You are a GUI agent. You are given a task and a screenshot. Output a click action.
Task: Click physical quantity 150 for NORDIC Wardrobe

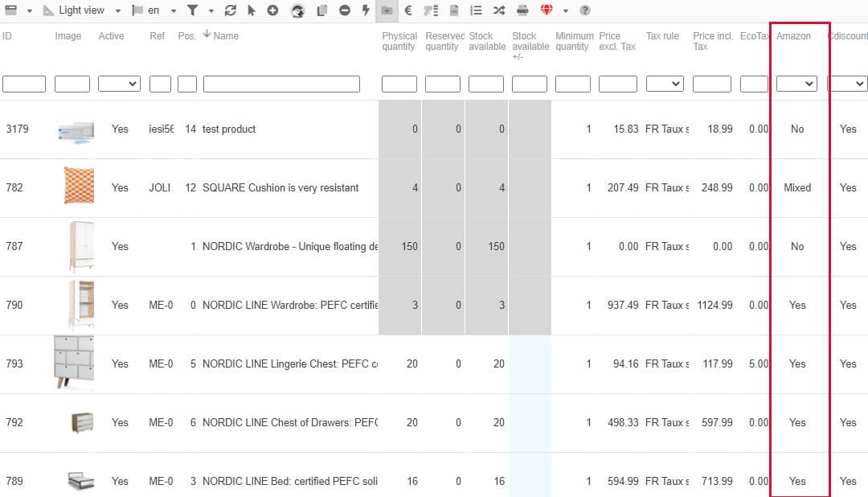[x=410, y=247]
